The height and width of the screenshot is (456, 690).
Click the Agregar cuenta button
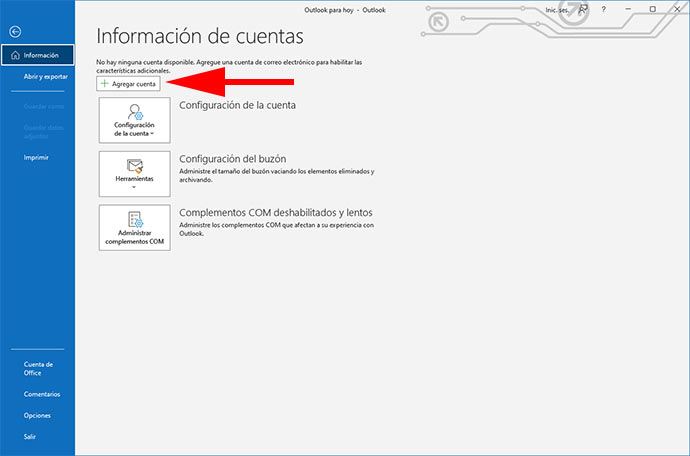tap(128, 84)
